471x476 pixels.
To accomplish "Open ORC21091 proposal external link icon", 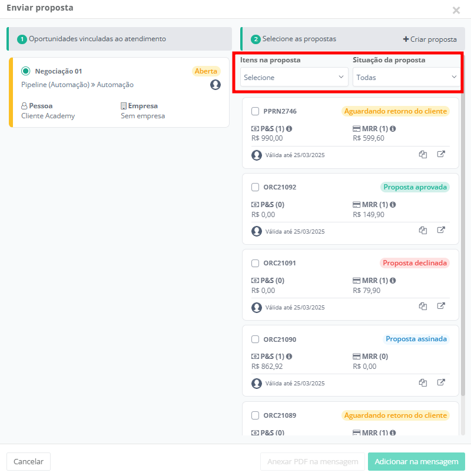I will 441,307.
